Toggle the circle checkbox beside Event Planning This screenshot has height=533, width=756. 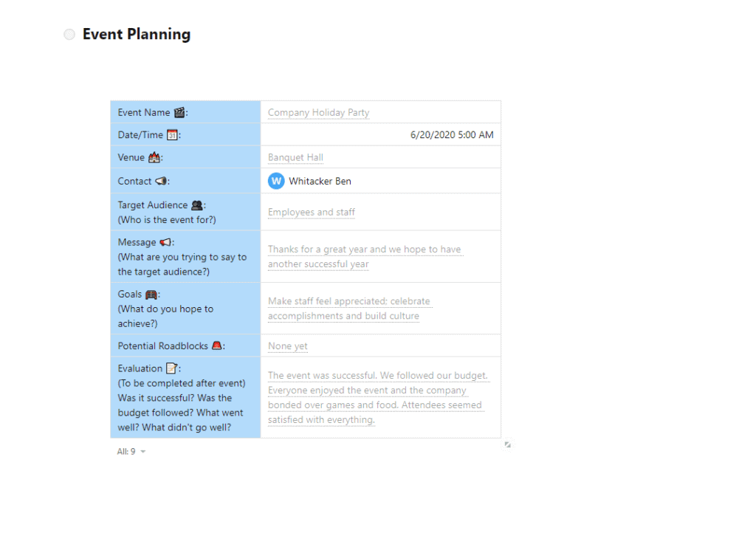[x=69, y=35]
